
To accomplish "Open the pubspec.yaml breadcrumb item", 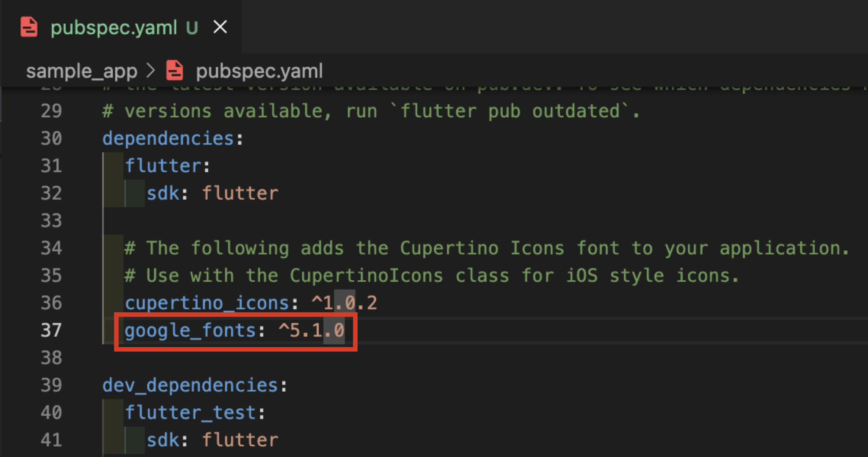I will 259,71.
